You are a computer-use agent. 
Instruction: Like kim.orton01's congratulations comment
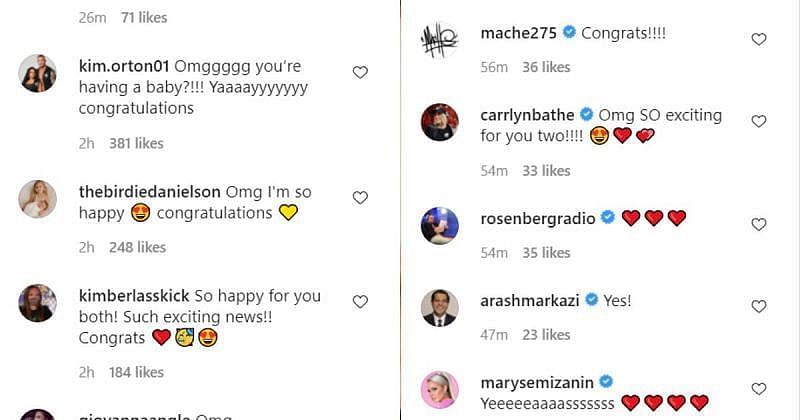(x=360, y=72)
